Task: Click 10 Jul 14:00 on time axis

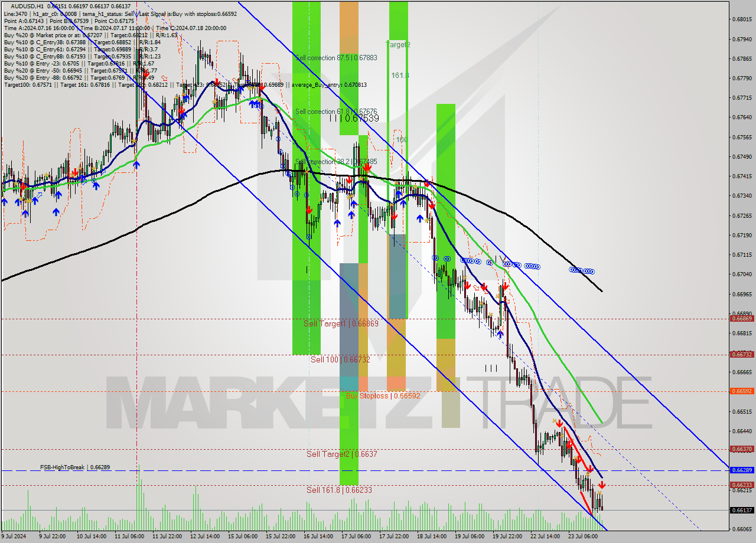Action: coord(90,537)
